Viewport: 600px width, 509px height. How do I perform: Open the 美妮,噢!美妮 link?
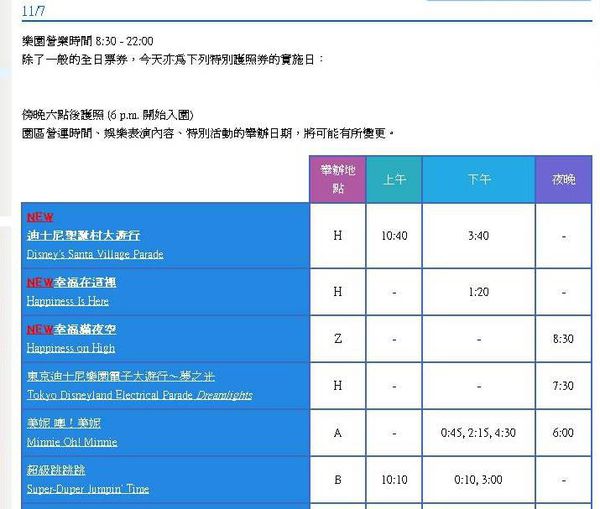pos(64,423)
